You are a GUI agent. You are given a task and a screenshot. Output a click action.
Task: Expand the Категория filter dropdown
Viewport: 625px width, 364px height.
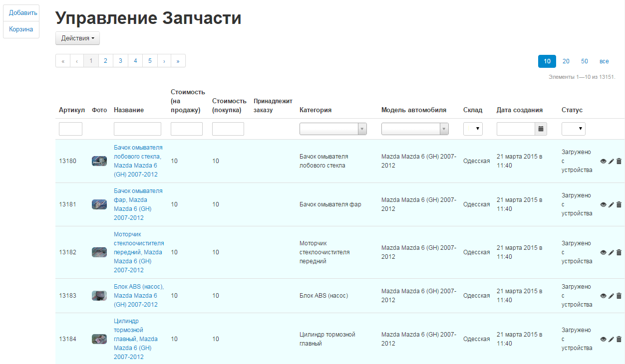[x=333, y=129]
